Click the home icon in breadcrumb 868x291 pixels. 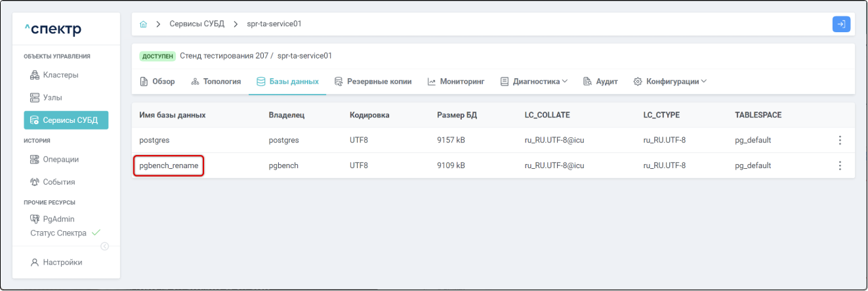[144, 24]
